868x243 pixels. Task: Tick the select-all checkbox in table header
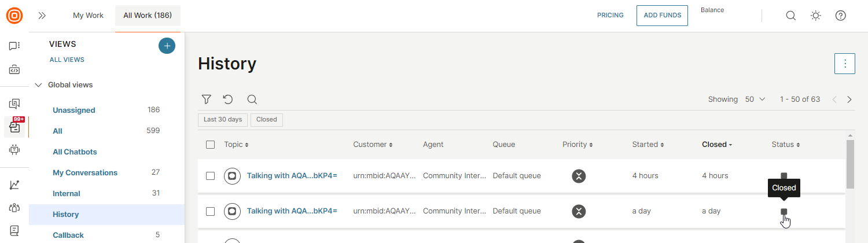(x=211, y=145)
